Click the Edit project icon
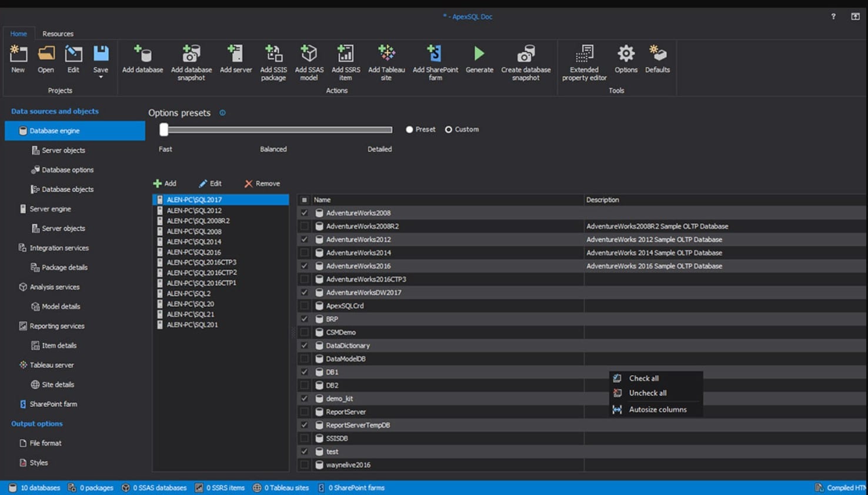 (x=73, y=59)
